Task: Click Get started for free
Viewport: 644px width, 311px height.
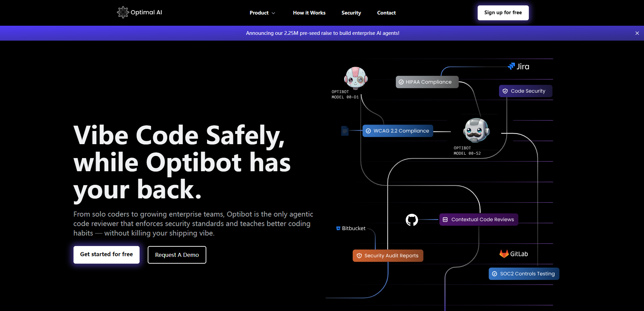Action: click(x=106, y=254)
